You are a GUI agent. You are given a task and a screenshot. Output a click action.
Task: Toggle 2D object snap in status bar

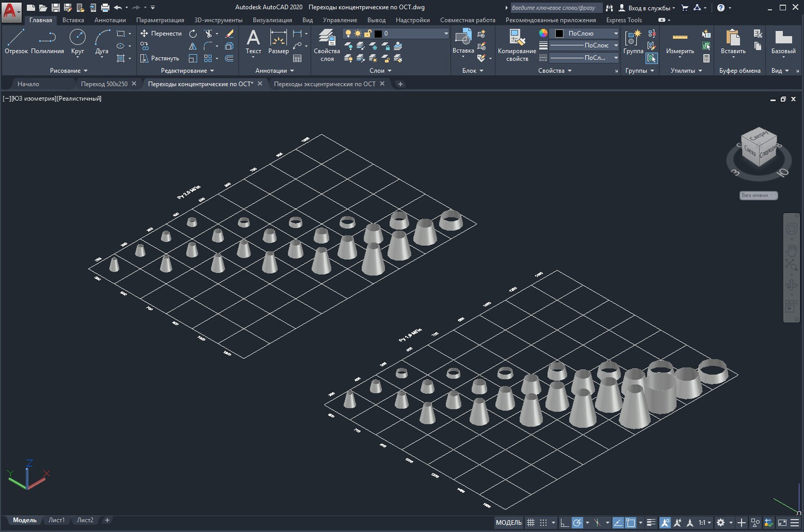pyautogui.click(x=631, y=522)
